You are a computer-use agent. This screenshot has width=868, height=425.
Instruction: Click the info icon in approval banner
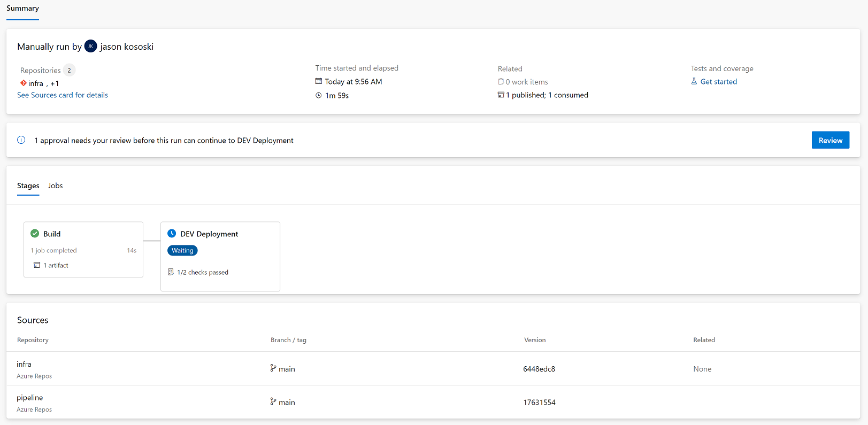click(x=21, y=140)
